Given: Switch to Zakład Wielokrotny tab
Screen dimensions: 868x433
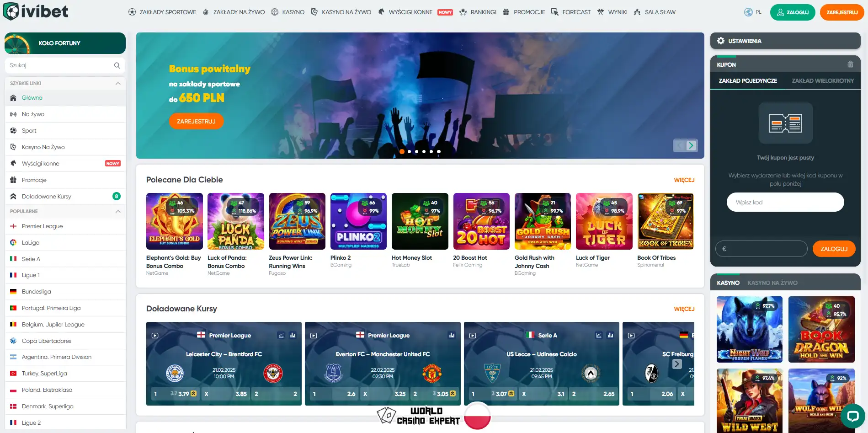Looking at the screenshot, I should tap(823, 80).
